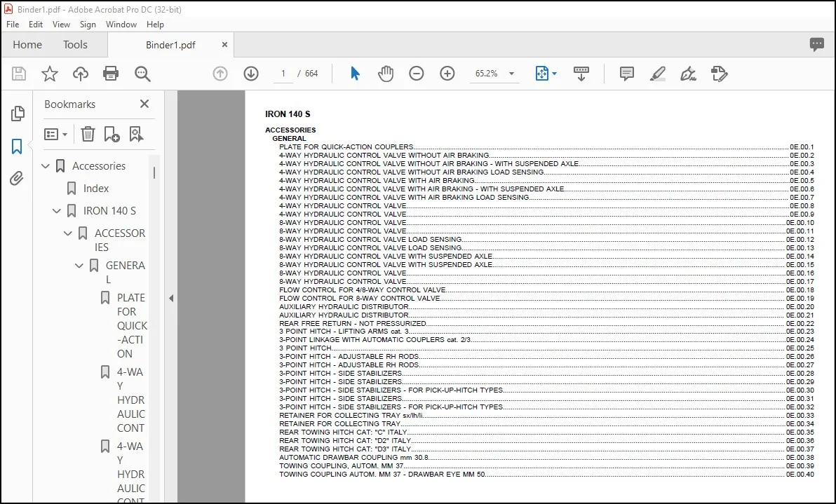Screen dimensions: 836x504
Task: Print the document via printer icon
Action: pyautogui.click(x=111, y=74)
